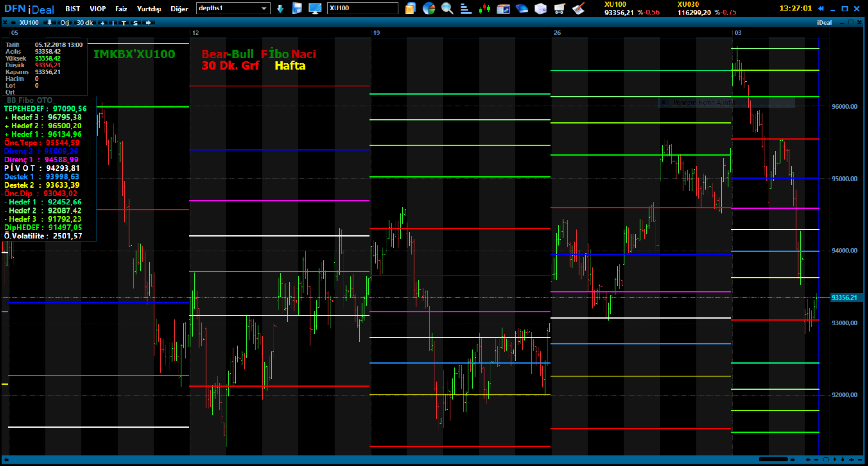Click the oval reset button at bottom
Image resolution: width=868 pixels, height=466 pixels.
(826, 460)
